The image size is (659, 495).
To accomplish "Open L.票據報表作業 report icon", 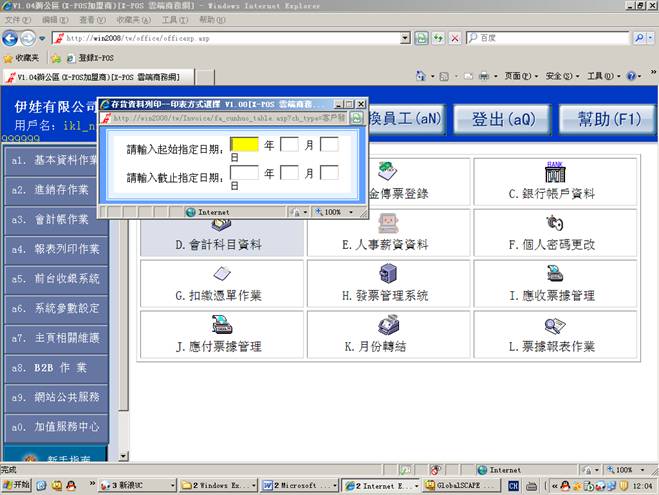I will [x=553, y=325].
